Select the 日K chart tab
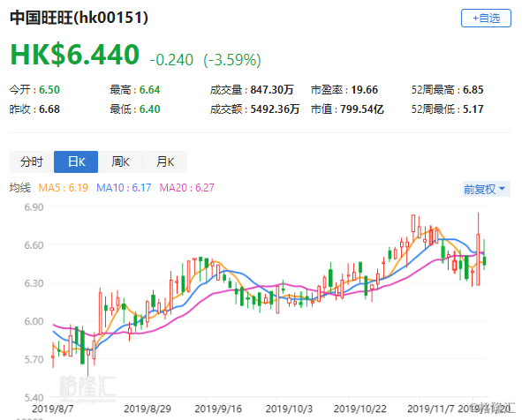Screen dimensions: 522x420 coord(76,162)
